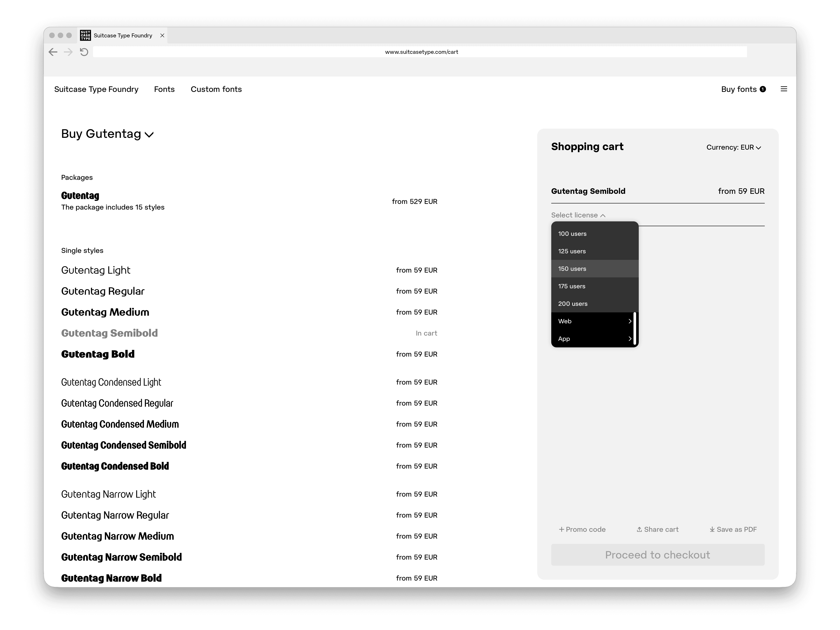Select the 125 users license option
Viewport: 840px width, 630px height.
pos(595,251)
